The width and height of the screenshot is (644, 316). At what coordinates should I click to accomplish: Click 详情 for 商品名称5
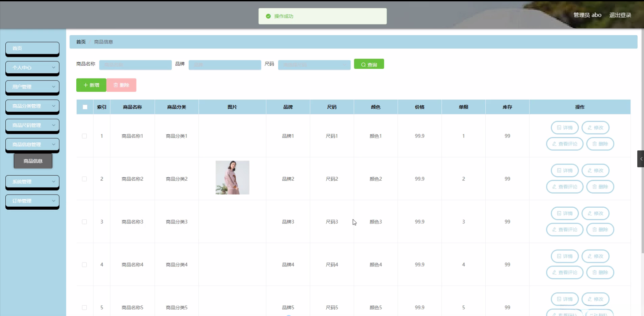565,299
